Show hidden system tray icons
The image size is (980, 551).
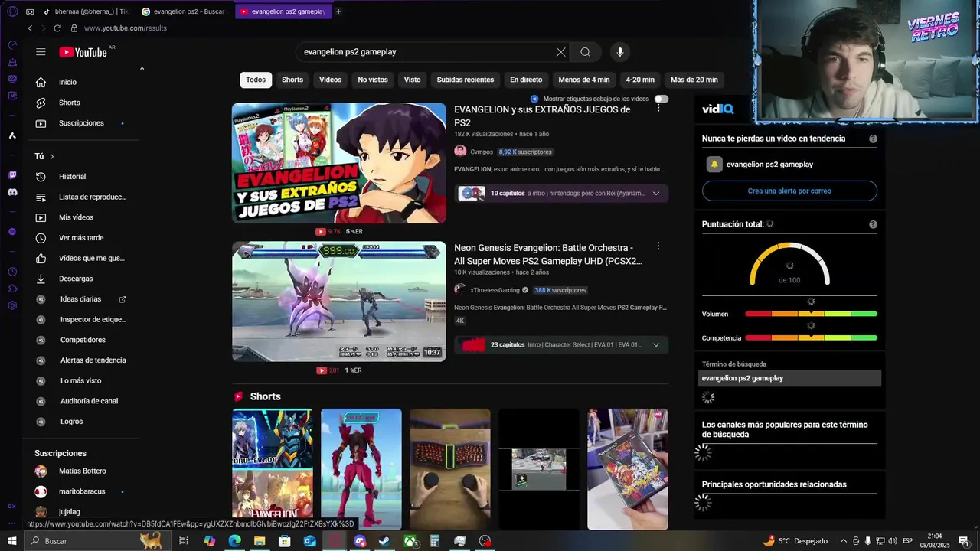point(844,541)
